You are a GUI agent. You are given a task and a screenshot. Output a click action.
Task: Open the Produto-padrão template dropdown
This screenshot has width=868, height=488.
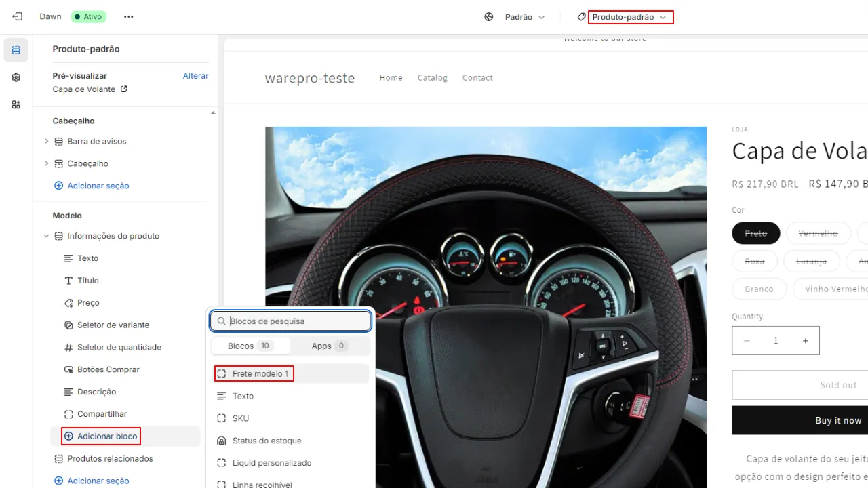pyautogui.click(x=630, y=17)
